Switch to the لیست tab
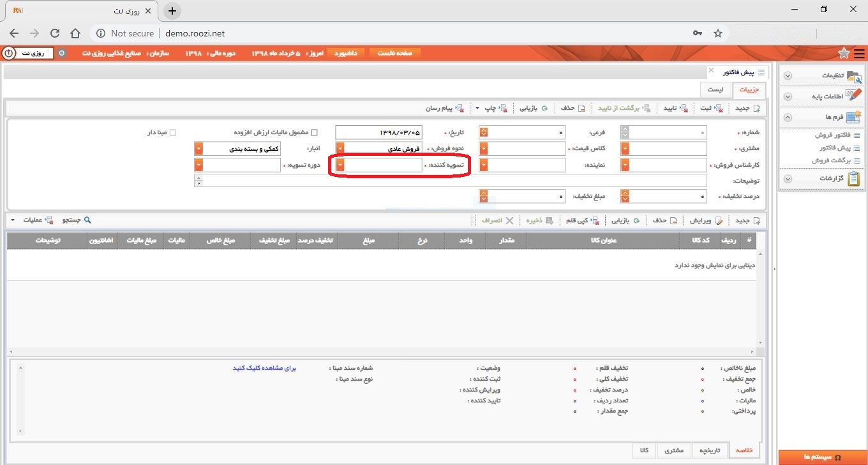This screenshot has width=868, height=465. 715,90
